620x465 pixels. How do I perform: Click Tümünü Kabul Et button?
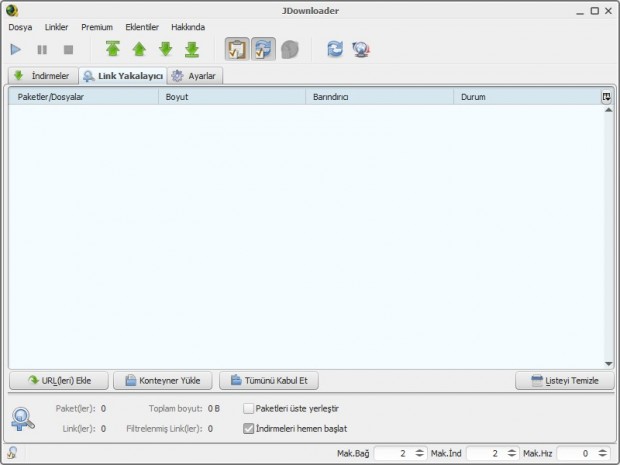click(269, 380)
